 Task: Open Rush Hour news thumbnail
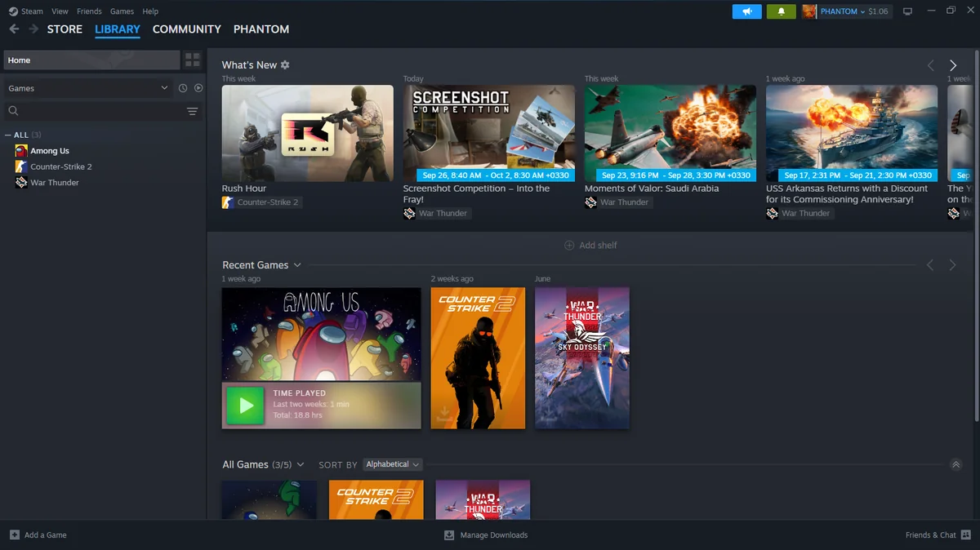(x=307, y=133)
